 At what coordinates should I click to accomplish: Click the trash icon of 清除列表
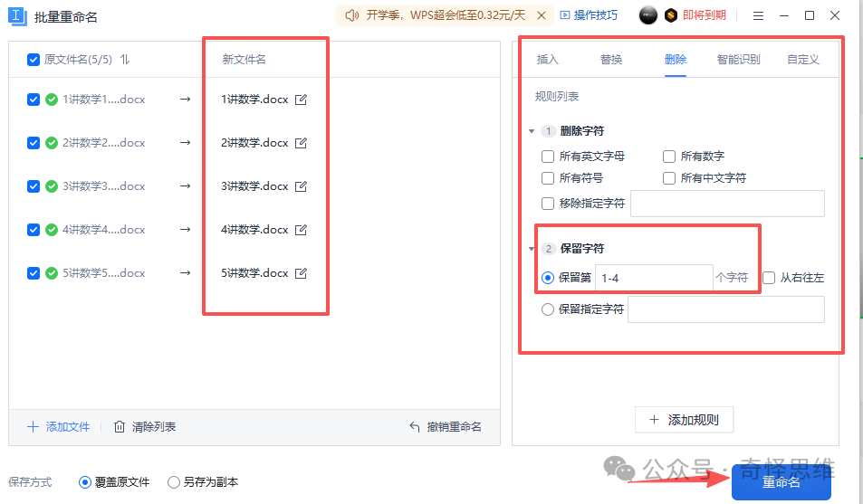coord(120,427)
